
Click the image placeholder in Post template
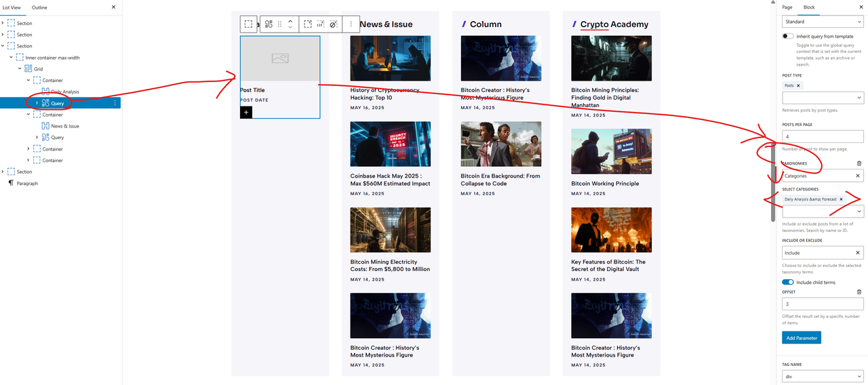click(x=280, y=59)
